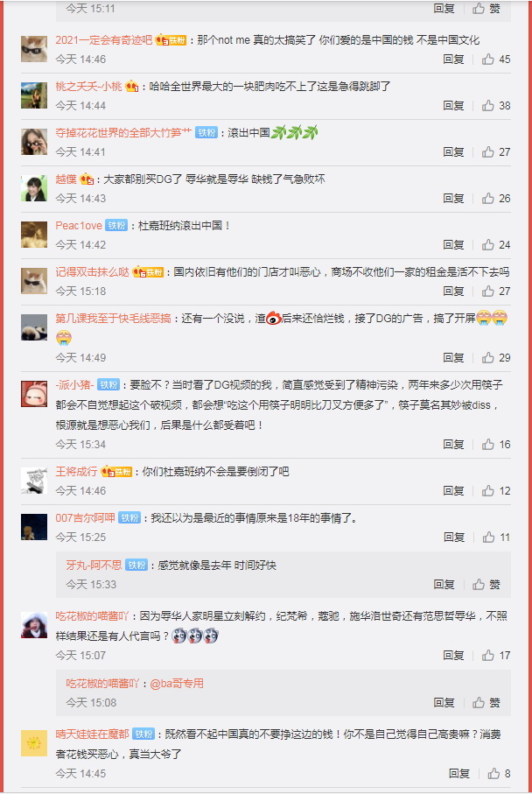Open the profile of -派小猪-
The height and width of the screenshot is (794, 532).
(74, 385)
